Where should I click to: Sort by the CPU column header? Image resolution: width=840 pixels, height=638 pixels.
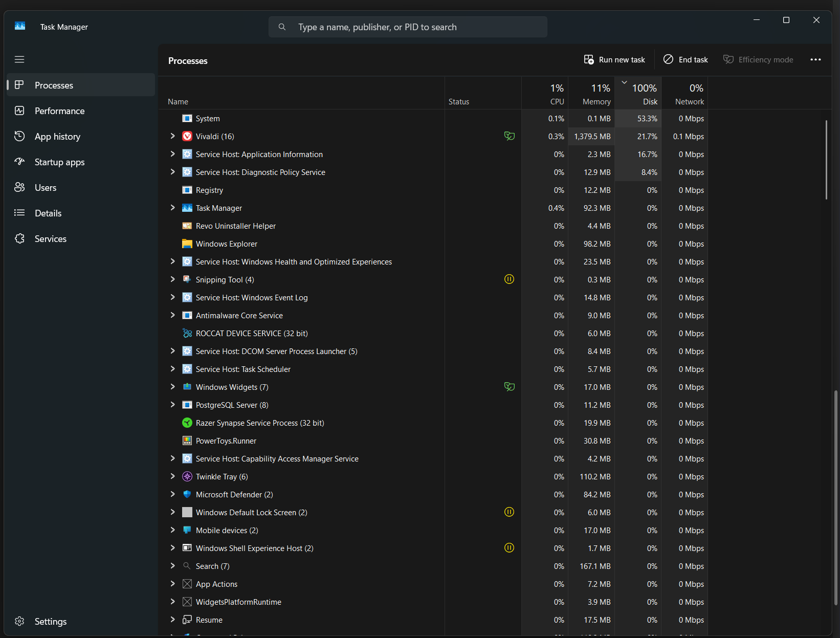click(545, 93)
